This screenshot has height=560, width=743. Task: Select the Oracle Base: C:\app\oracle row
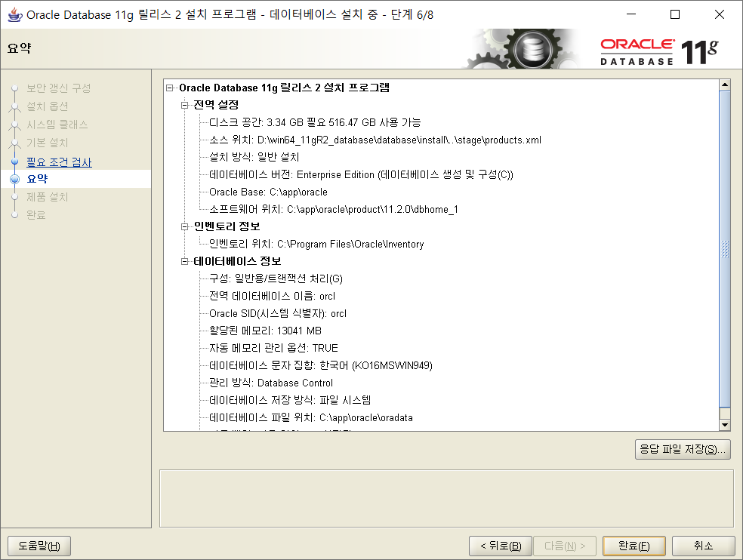coord(268,192)
